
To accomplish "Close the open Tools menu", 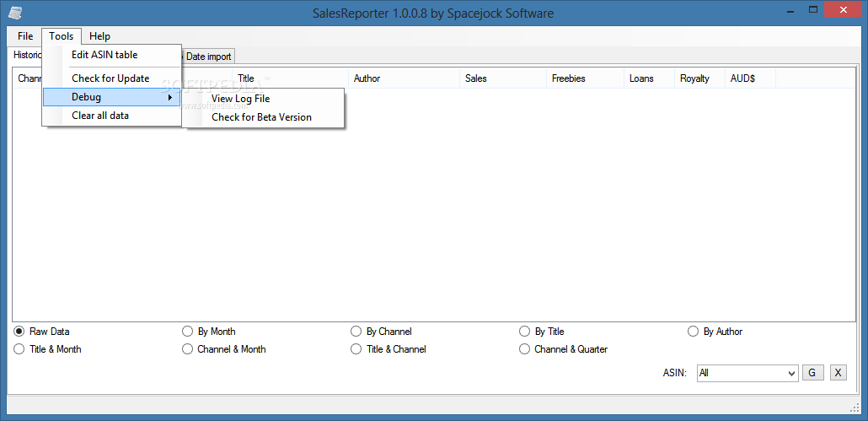I will click(61, 36).
